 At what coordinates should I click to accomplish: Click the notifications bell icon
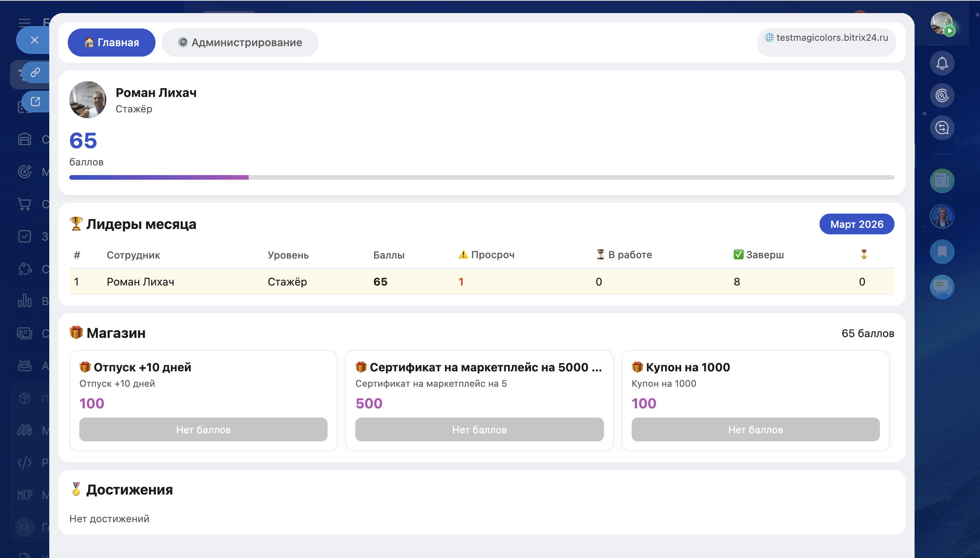click(x=942, y=63)
